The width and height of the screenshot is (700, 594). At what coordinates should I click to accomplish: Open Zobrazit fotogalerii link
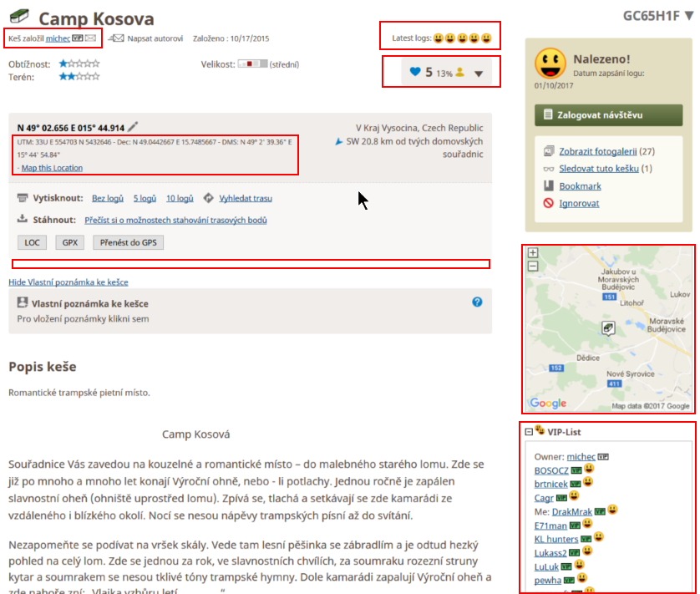[599, 151]
